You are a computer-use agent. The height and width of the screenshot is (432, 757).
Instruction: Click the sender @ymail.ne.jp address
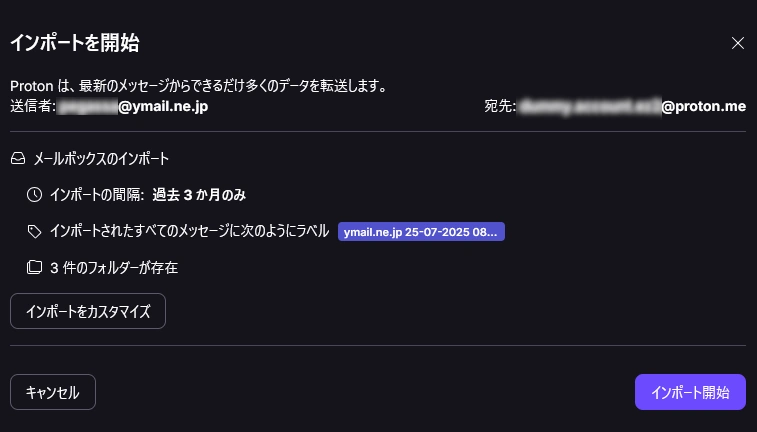[x=133, y=106]
